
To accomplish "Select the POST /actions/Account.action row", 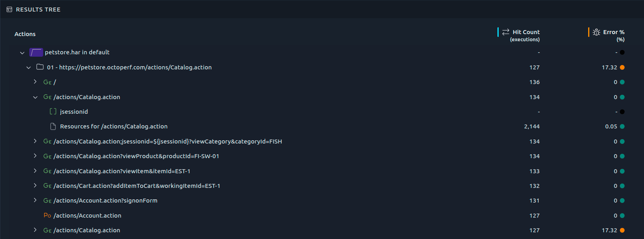I will pos(88,216).
